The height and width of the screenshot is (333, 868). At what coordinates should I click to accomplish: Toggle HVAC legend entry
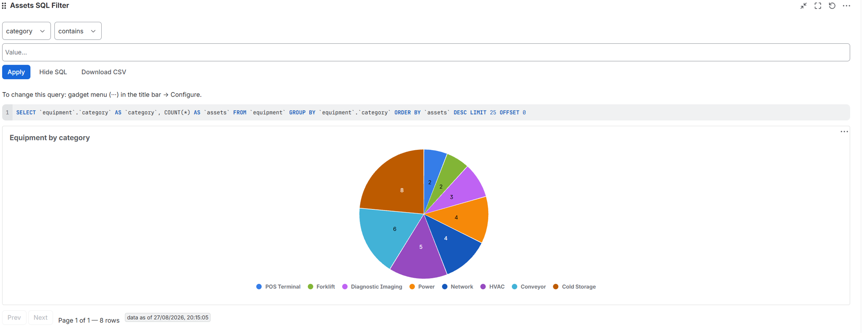coord(493,287)
